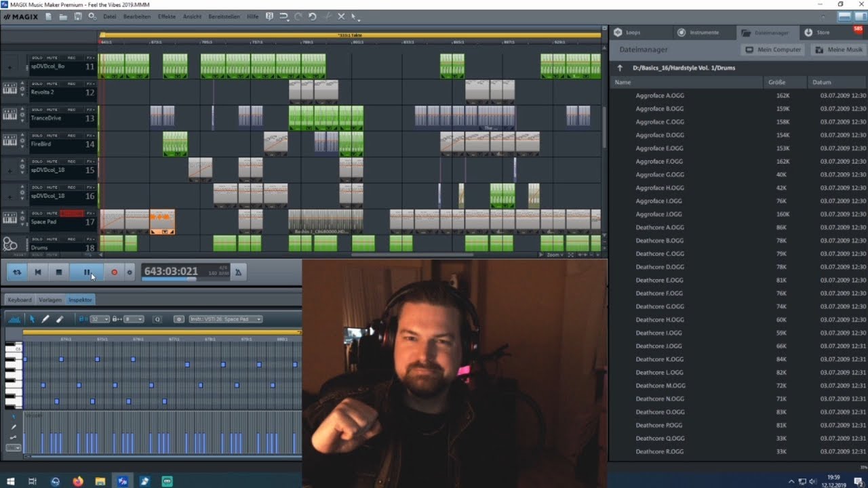868x488 pixels.
Task: Toggle loop playback mode
Action: (18, 272)
